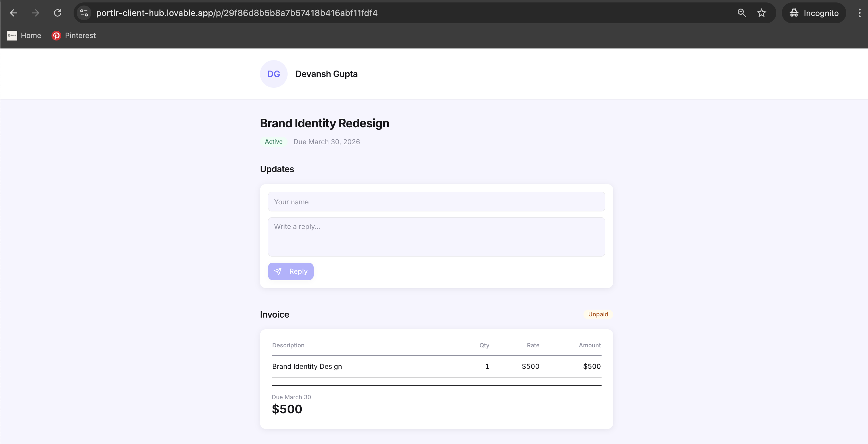868x444 pixels.
Task: Click the Devansh Gupta header name
Action: coord(326,74)
